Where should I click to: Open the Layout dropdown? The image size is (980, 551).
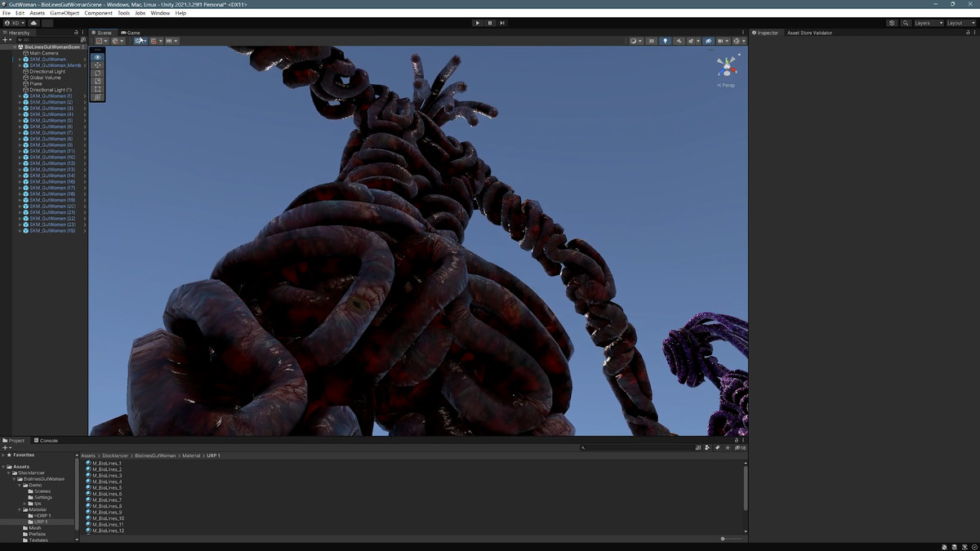[x=959, y=23]
